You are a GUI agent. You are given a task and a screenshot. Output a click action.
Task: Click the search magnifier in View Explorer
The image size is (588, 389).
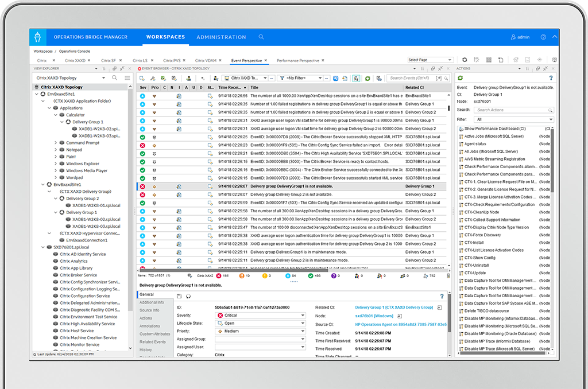coord(114,77)
